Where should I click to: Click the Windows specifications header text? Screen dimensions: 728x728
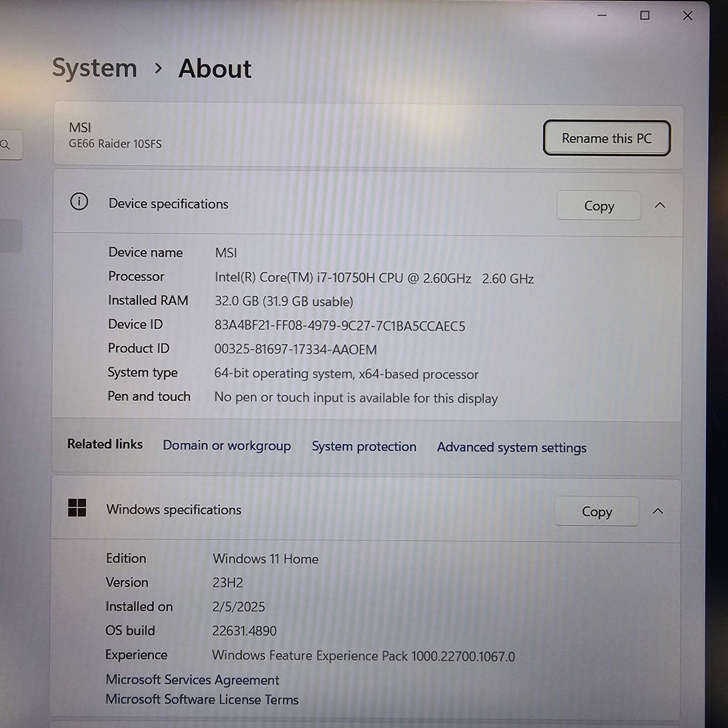click(x=174, y=510)
